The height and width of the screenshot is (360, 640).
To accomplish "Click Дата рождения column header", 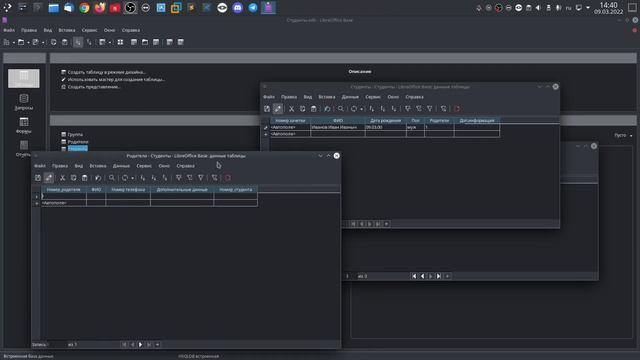I will [x=386, y=121].
